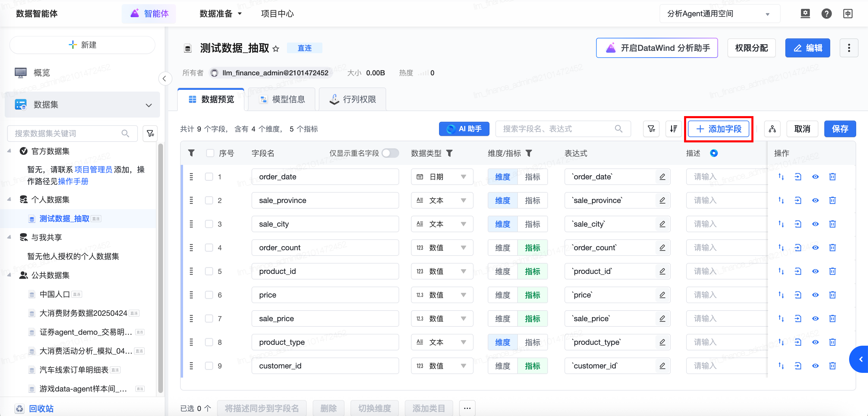Delete the order_date field
The width and height of the screenshot is (868, 416).
pyautogui.click(x=832, y=177)
